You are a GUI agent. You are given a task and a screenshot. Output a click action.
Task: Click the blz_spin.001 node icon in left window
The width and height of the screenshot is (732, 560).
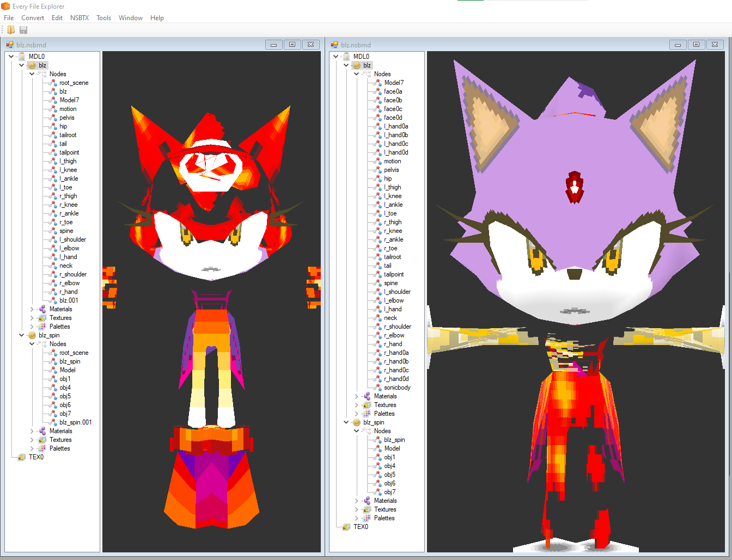pyautogui.click(x=53, y=422)
